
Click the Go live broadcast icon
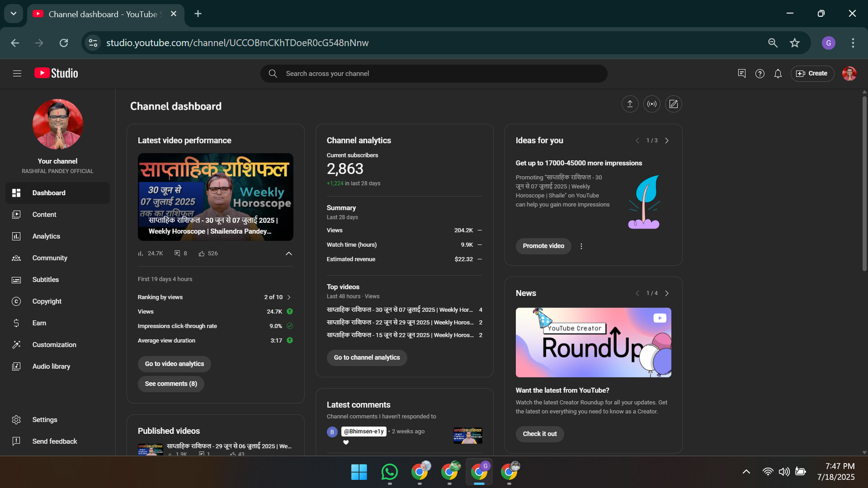(x=652, y=104)
